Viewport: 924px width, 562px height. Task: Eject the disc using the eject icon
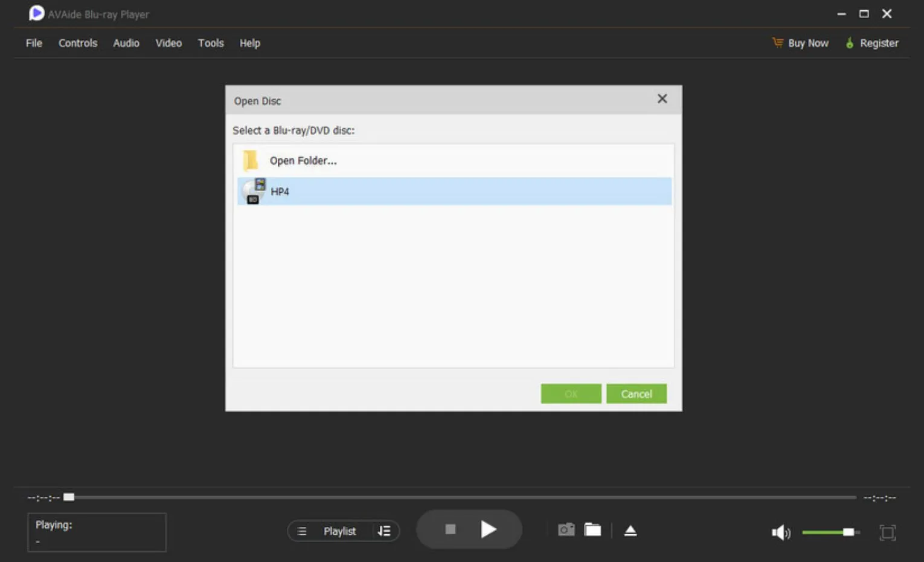[x=630, y=531]
